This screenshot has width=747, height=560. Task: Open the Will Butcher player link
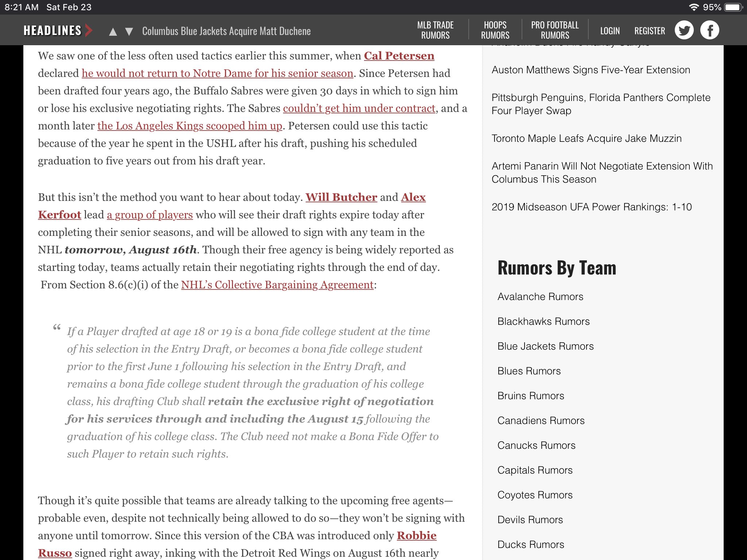tap(341, 197)
